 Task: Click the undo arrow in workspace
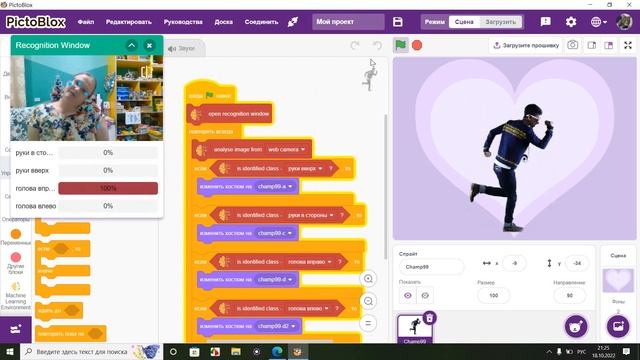click(377, 45)
